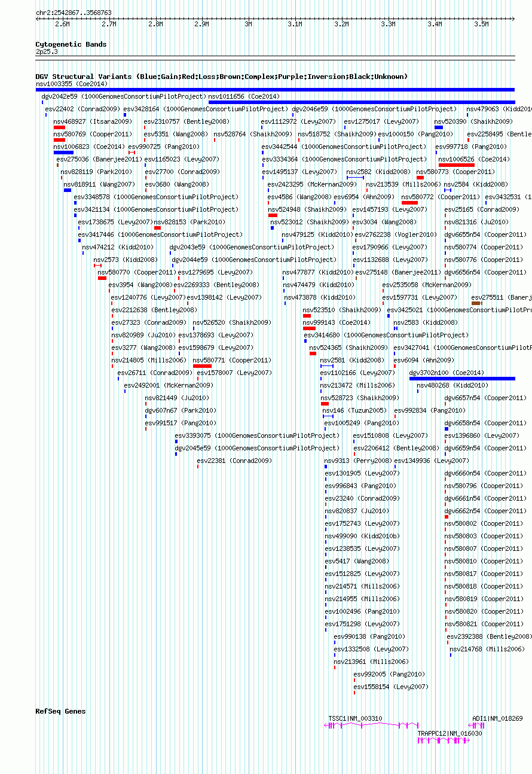Viewport: 532px width, 774px height.
Task: Click the nsv580769 (Cooper2011) label
Action: click(93, 134)
